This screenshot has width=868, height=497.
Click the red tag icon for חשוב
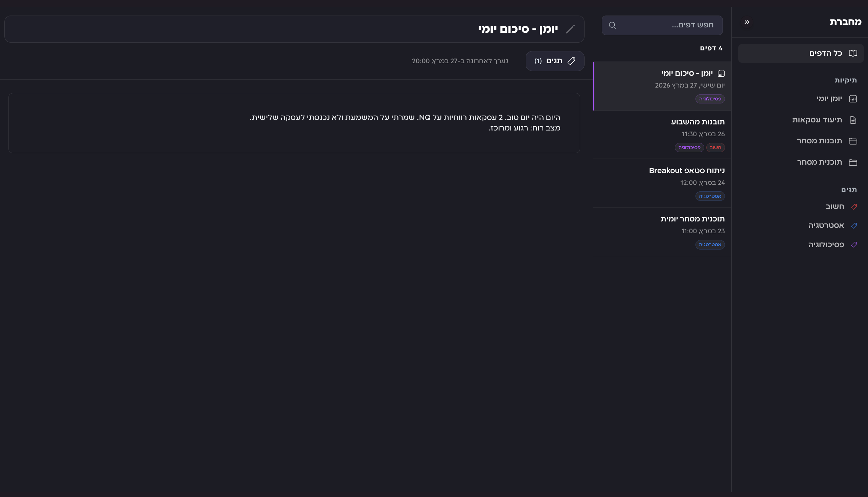click(x=854, y=207)
